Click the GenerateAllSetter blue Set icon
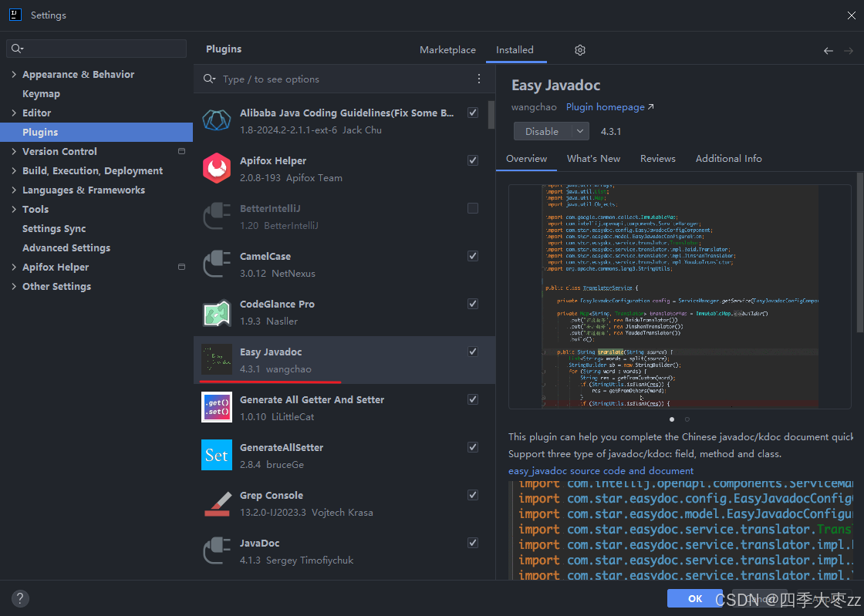 pos(217,456)
